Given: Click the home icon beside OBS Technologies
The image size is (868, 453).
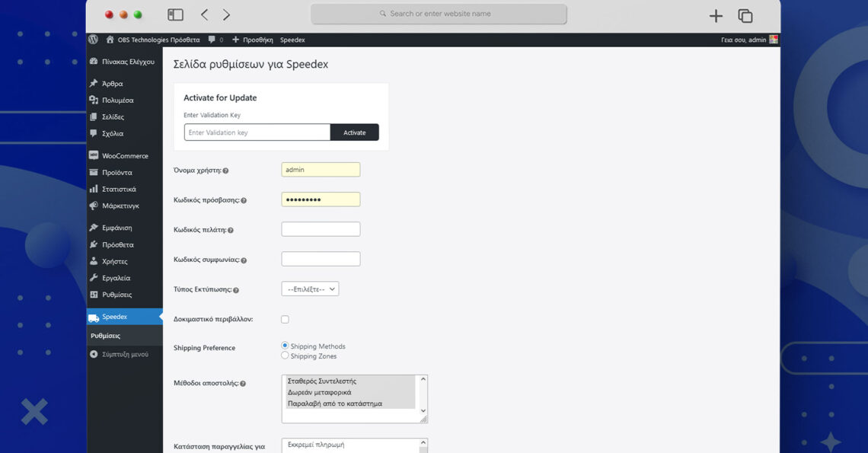Looking at the screenshot, I should click(x=110, y=40).
